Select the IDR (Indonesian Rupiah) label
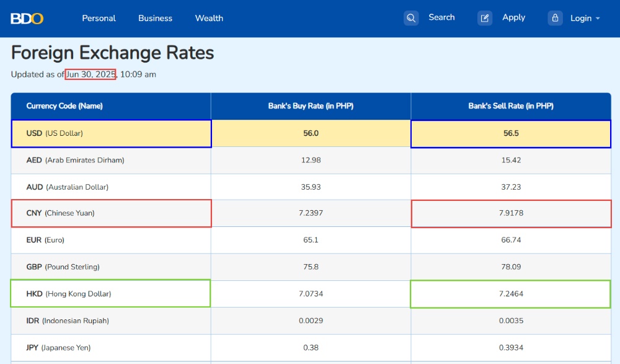Viewport: 620px width, 364px height. [x=68, y=321]
